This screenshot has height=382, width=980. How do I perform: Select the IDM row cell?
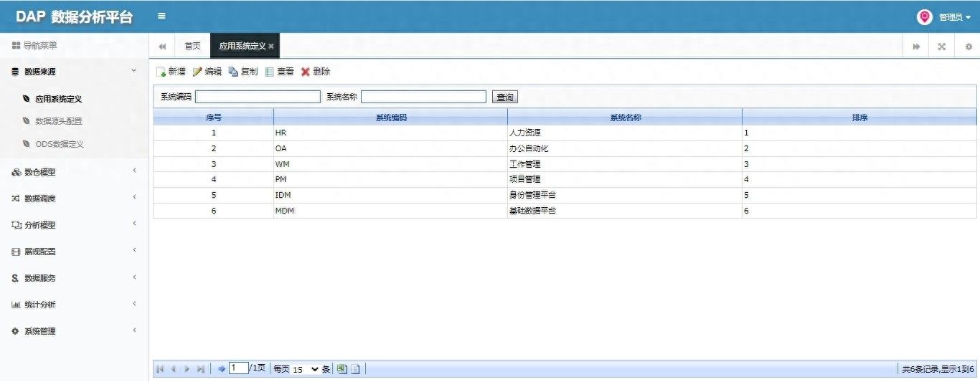click(x=391, y=195)
